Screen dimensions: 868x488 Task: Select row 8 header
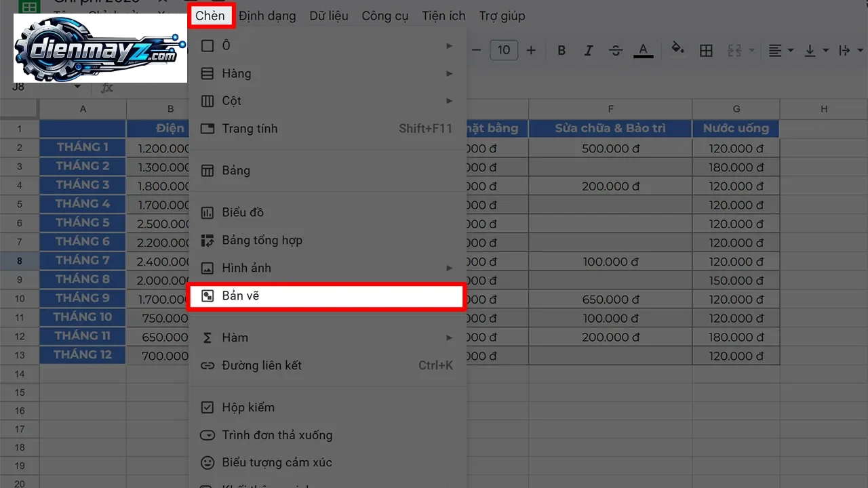pos(19,261)
